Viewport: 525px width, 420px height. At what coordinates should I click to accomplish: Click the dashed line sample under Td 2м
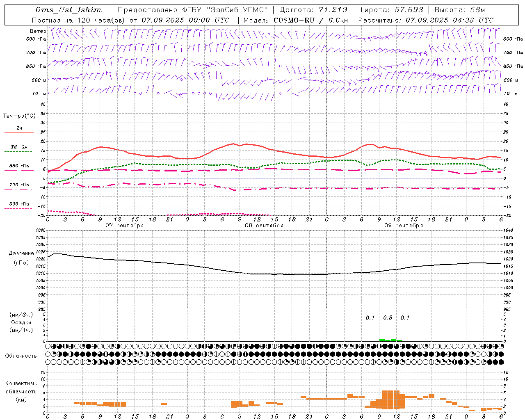tap(18, 152)
